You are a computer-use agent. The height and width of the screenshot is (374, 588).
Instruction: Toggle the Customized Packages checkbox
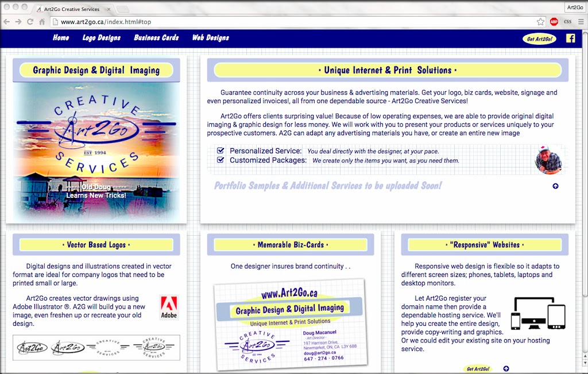click(220, 160)
